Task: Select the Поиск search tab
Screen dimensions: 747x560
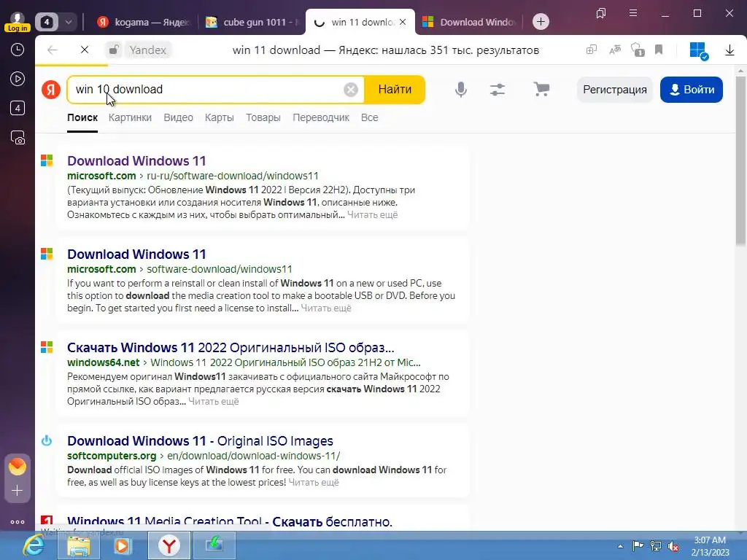Action: (x=82, y=117)
